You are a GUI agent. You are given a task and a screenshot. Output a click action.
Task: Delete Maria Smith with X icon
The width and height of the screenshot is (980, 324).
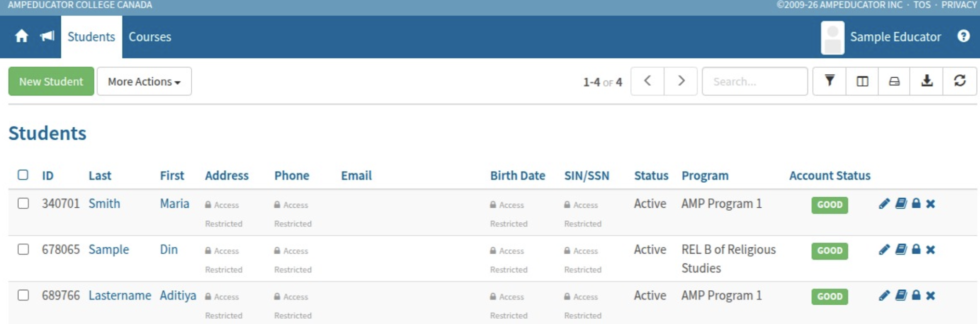coord(930,204)
